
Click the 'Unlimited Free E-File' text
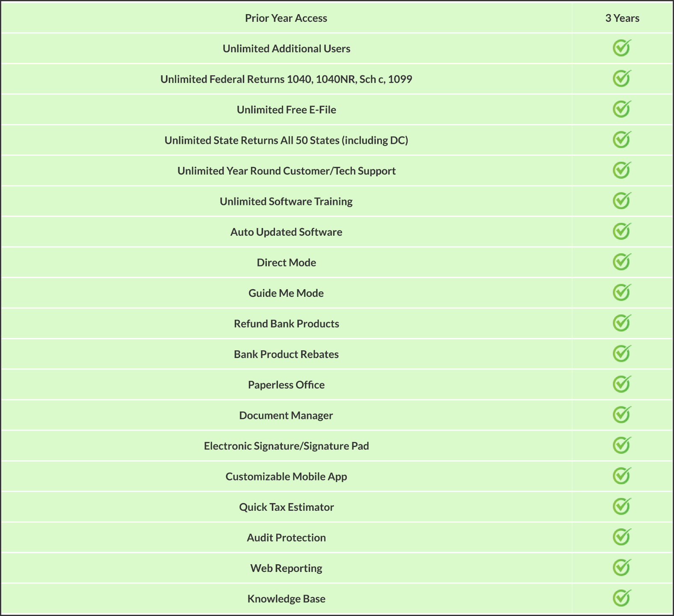(287, 110)
